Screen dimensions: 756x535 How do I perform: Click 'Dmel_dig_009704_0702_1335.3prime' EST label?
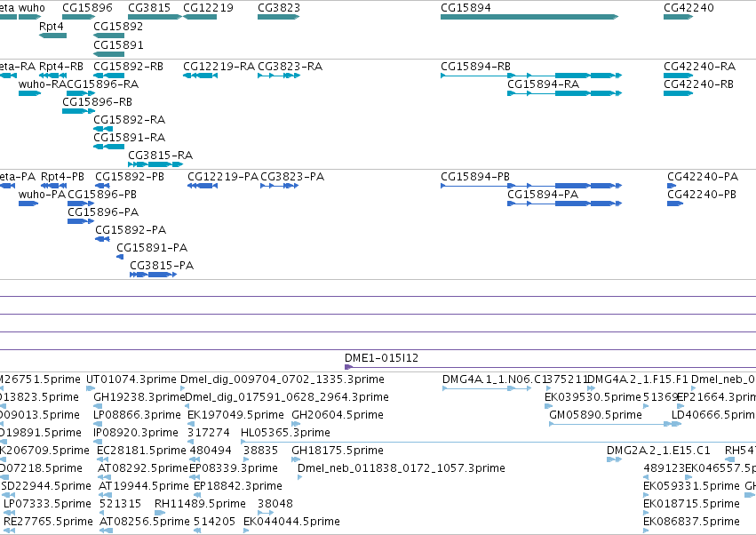pyautogui.click(x=283, y=379)
